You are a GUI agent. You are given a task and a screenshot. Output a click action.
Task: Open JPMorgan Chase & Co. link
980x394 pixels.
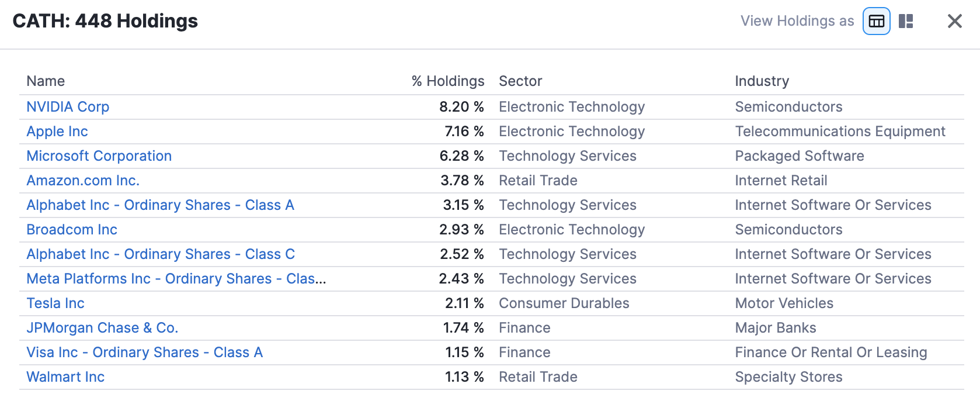pos(102,328)
